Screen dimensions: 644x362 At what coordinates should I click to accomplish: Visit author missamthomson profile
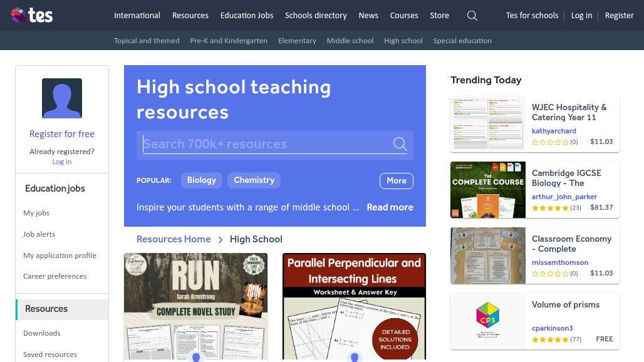(560, 262)
